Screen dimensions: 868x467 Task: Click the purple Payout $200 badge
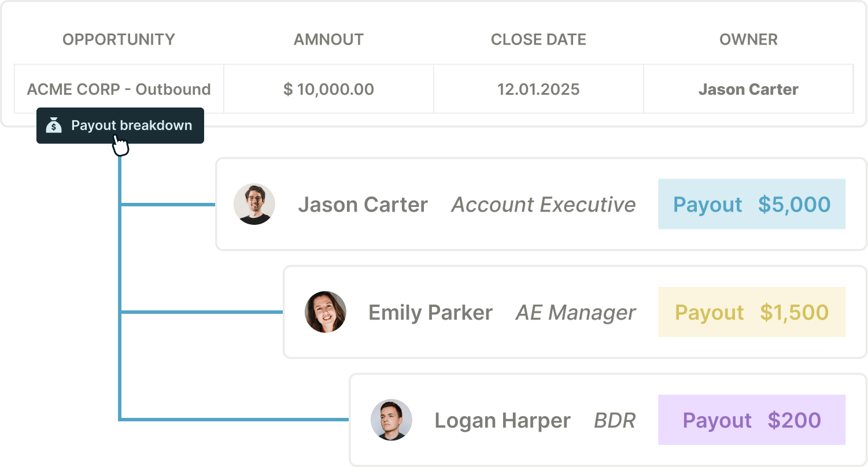pos(752,420)
